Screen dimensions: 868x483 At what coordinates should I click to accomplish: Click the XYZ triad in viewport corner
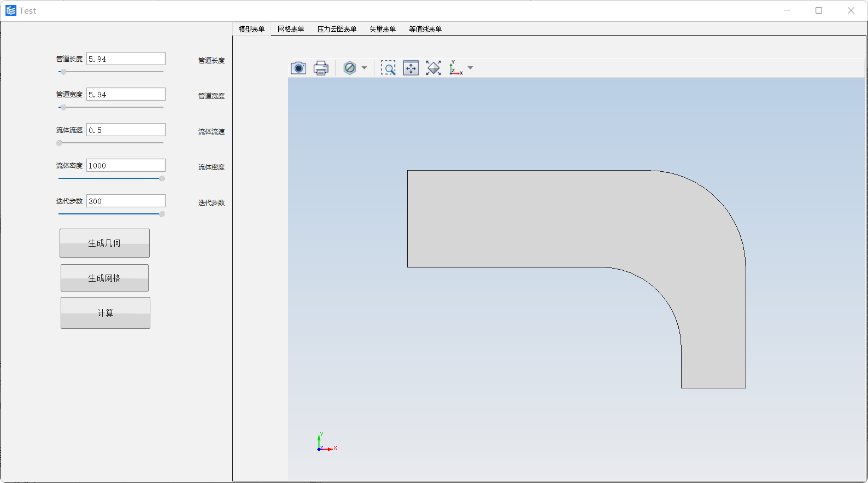click(326, 442)
